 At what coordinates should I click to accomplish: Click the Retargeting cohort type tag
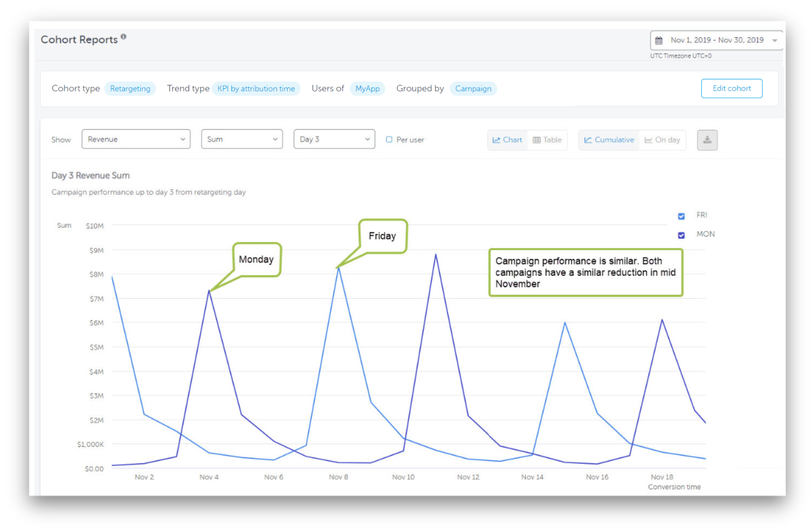point(130,89)
